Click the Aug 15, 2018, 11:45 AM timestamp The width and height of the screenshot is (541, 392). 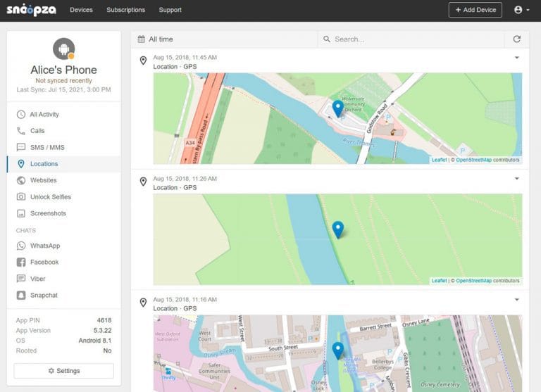coord(185,57)
